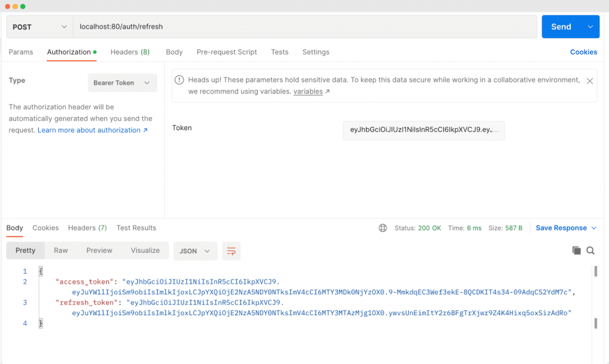Click inside the Token input field

pyautogui.click(x=424, y=130)
